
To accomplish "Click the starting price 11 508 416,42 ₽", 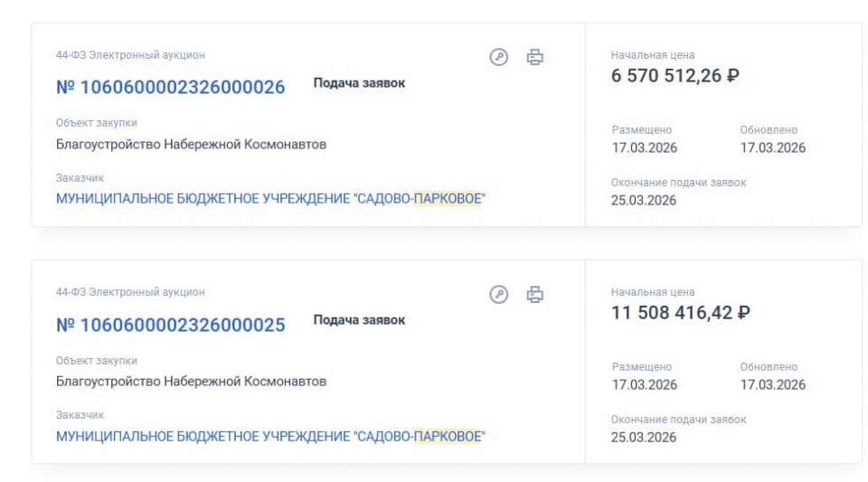I will coord(680,313).
